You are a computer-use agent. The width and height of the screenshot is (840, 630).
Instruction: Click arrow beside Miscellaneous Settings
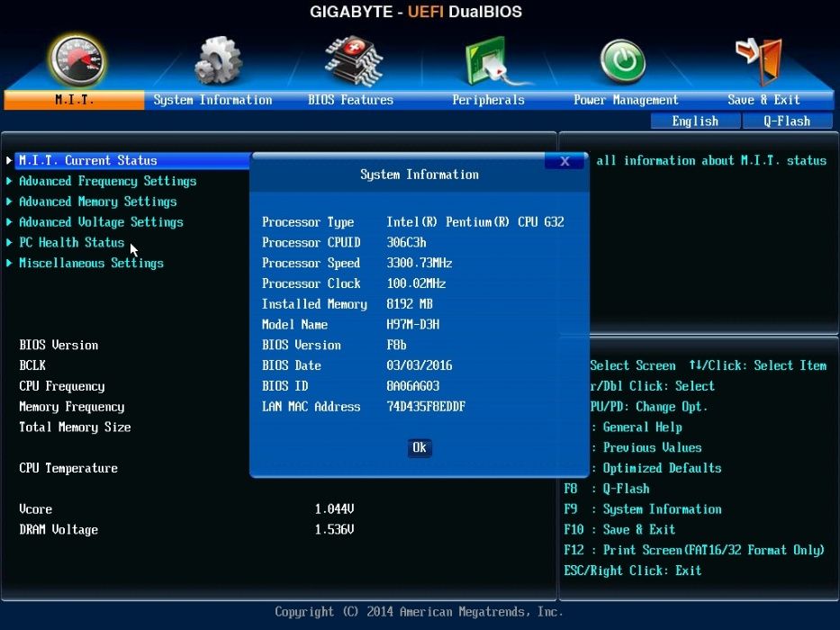9,263
